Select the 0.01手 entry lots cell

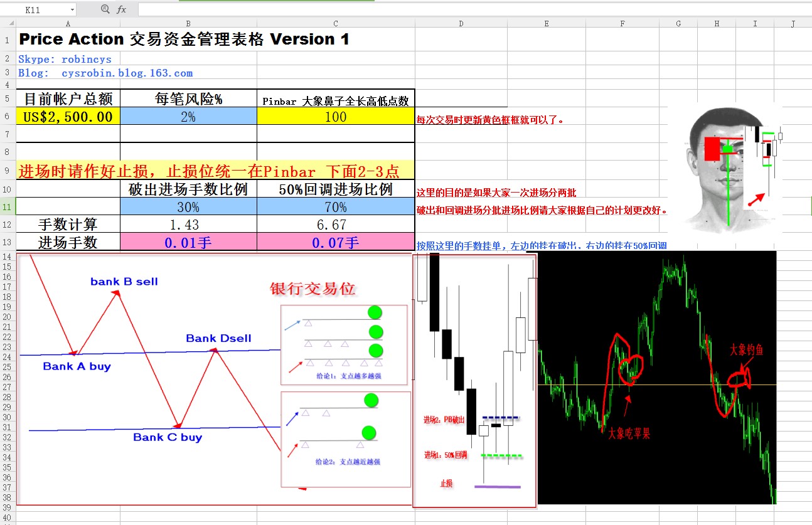[188, 242]
